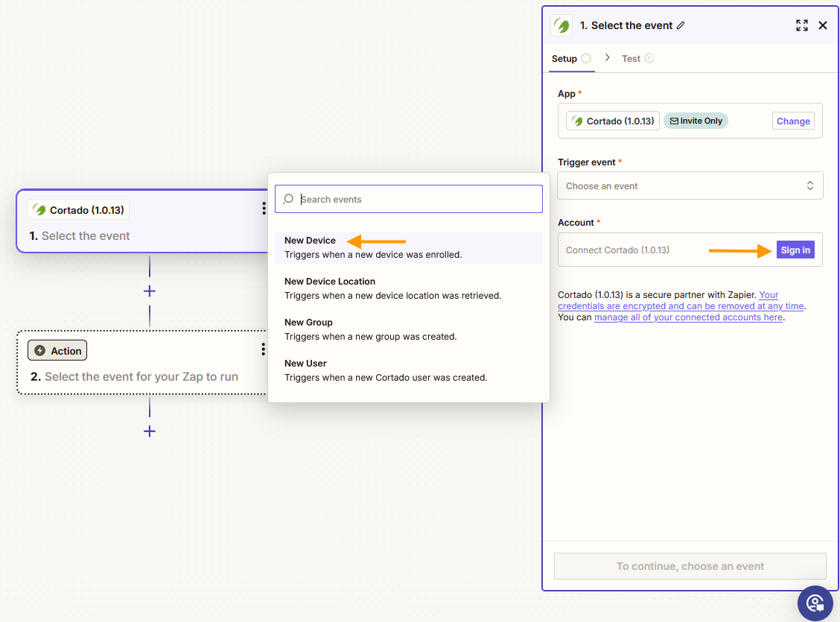The image size is (840, 622).
Task: Select the New Device Location trigger event
Action: click(409, 288)
